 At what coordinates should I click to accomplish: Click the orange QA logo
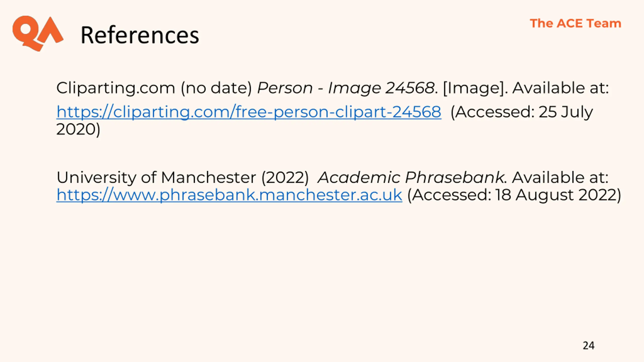38,33
